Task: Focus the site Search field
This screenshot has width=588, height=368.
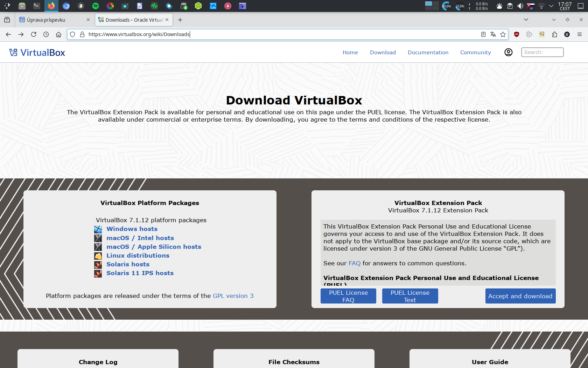Action: [x=542, y=52]
